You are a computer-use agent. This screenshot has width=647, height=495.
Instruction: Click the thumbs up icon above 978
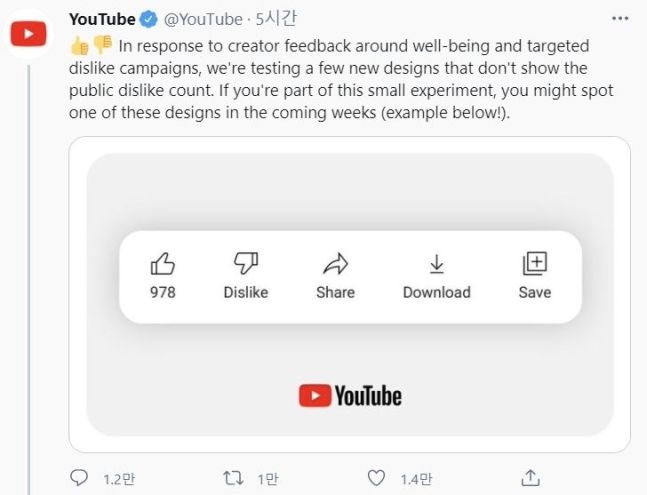[162, 264]
